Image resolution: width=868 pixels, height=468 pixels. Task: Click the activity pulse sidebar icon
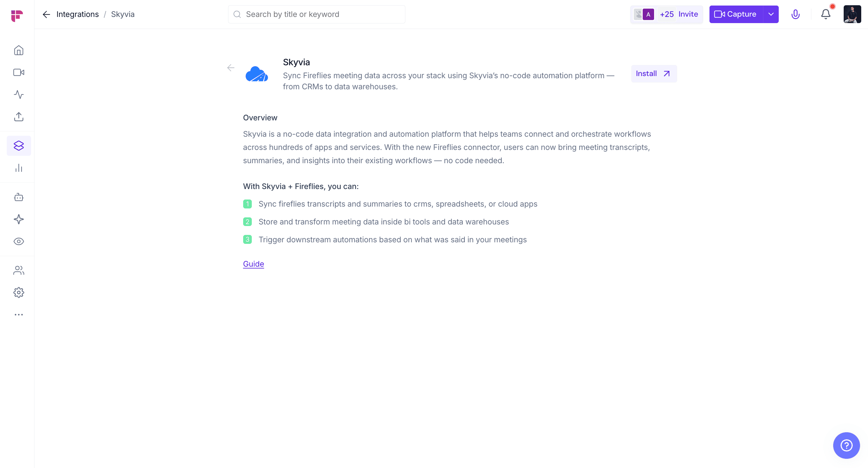[x=18, y=95]
